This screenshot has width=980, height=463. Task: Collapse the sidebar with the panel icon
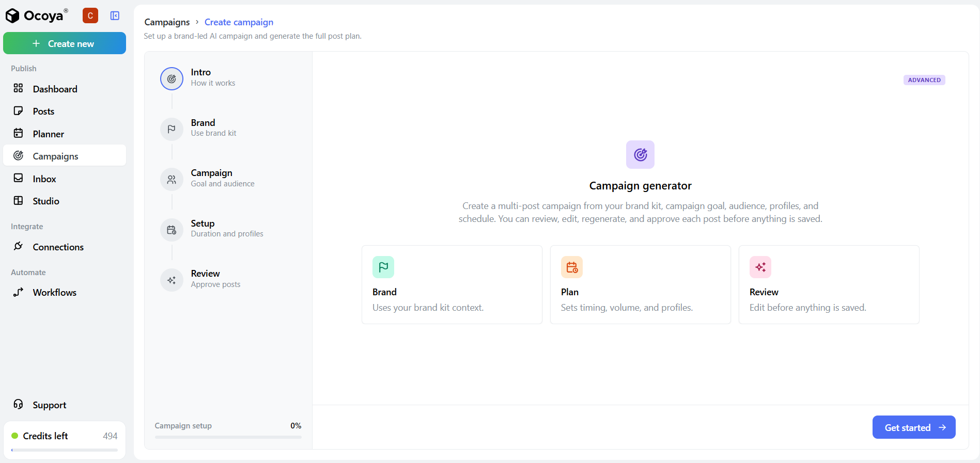[x=115, y=15]
